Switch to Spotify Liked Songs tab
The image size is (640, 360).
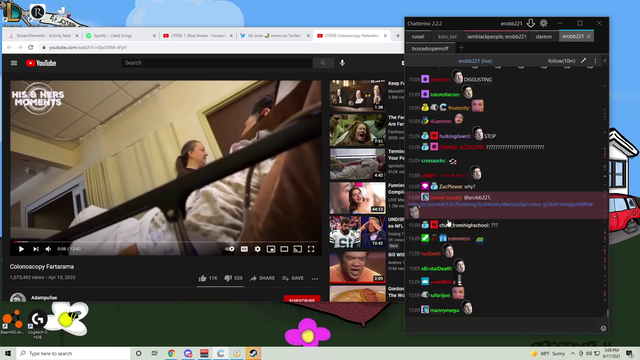pos(120,36)
